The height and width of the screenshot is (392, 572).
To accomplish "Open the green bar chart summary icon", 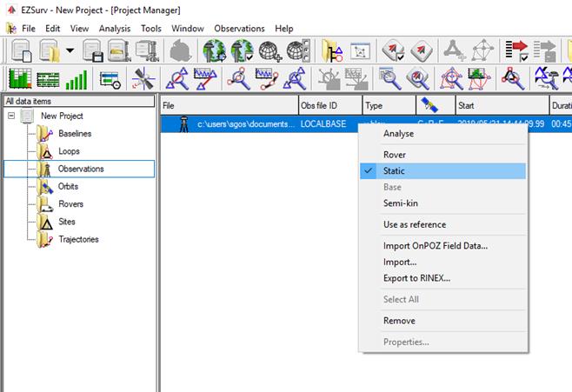I will click(x=20, y=78).
